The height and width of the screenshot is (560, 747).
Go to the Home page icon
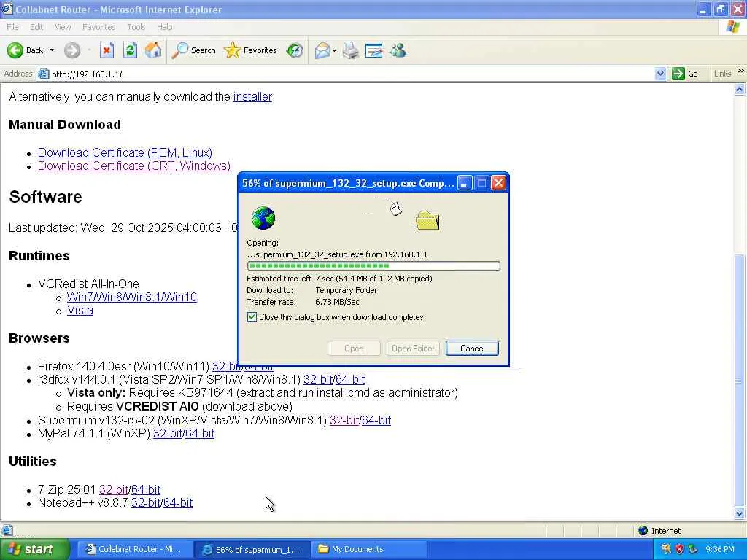pyautogui.click(x=153, y=50)
